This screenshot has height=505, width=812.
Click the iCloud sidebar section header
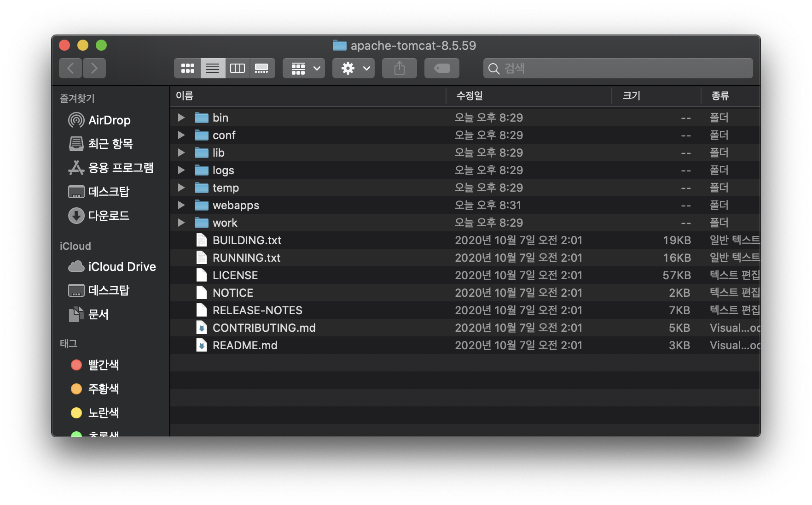[x=75, y=246]
